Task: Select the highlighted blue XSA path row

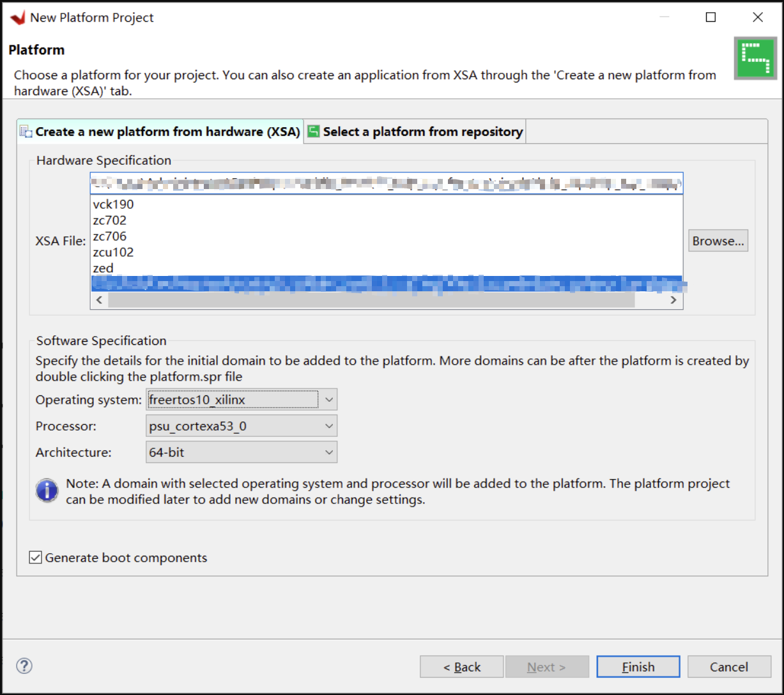Action: point(387,284)
